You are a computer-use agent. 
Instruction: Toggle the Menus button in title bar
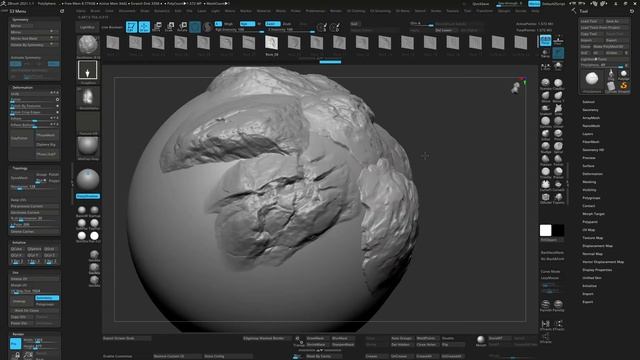pos(534,4)
